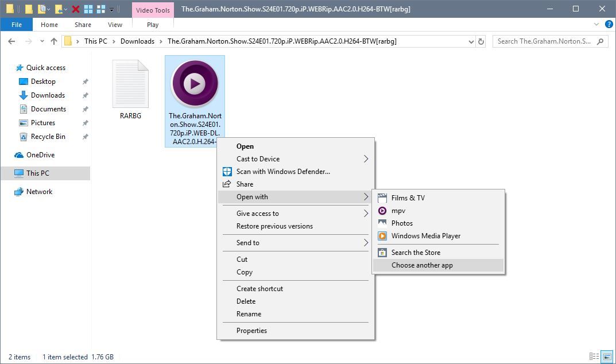Viewport: 616px width, 364px height.
Task: Open the video with mpv
Action: click(x=439, y=211)
